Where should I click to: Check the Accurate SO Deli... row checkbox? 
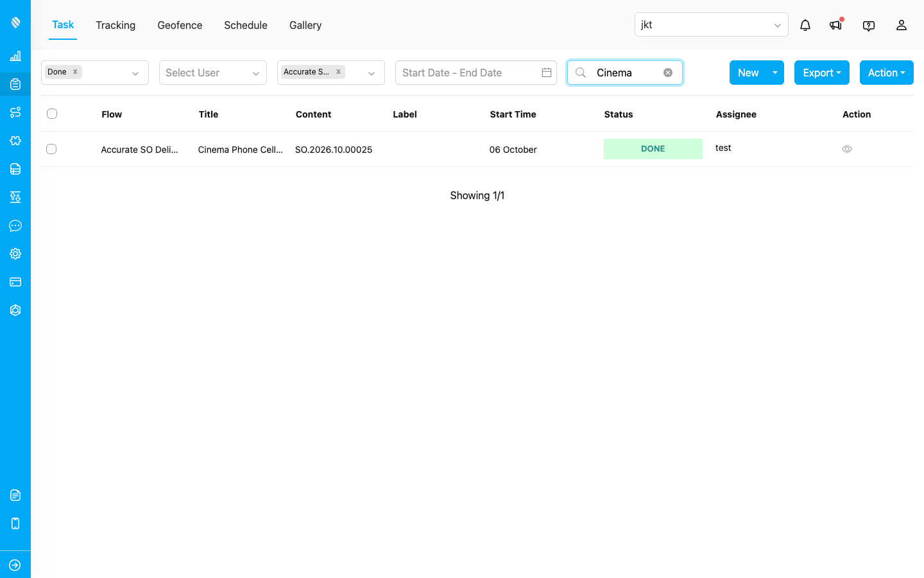[51, 149]
